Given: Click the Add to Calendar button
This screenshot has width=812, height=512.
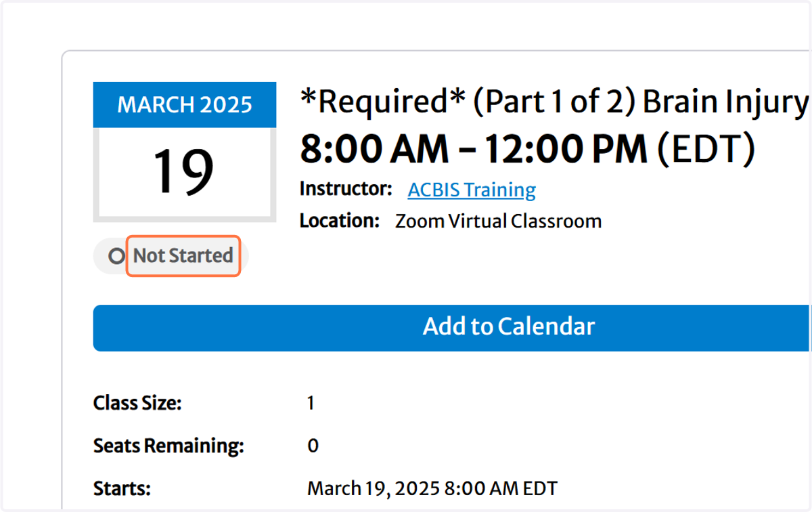Looking at the screenshot, I should click(452, 328).
